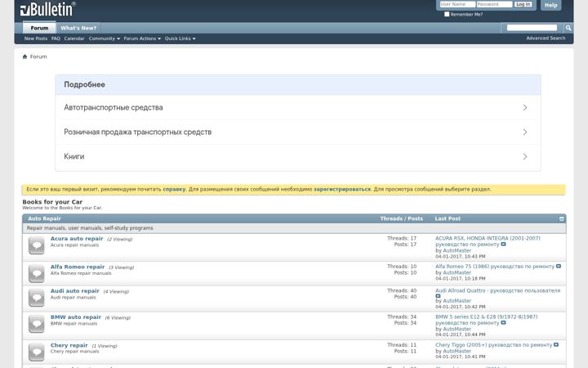Go to last post icon for Alfa Romeo 75 thread
The width and height of the screenshot is (588, 368).
(x=559, y=267)
